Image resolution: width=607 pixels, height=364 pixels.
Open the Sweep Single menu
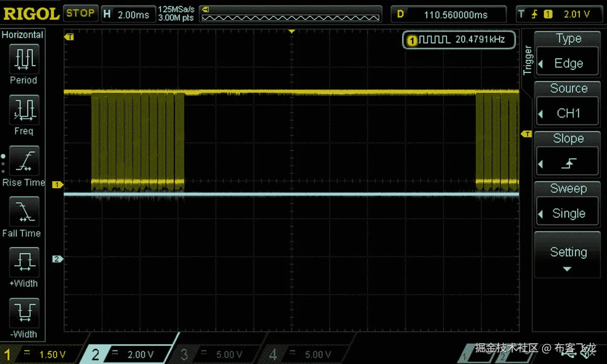(x=568, y=204)
